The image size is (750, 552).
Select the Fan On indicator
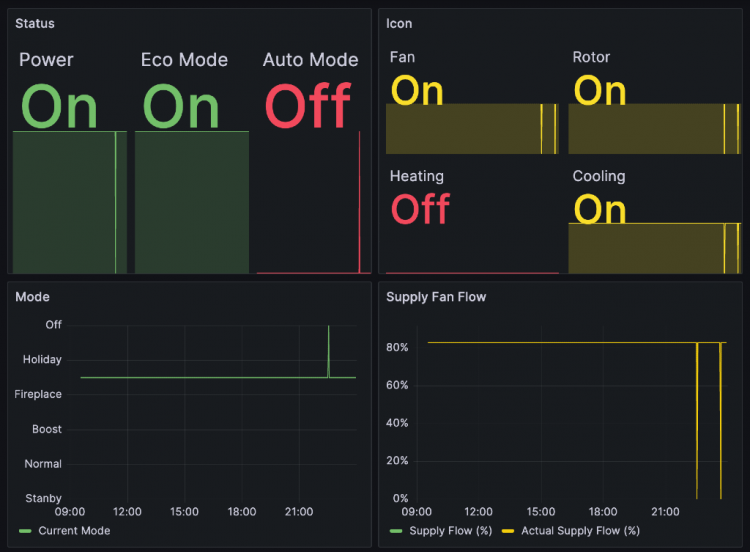(x=417, y=91)
